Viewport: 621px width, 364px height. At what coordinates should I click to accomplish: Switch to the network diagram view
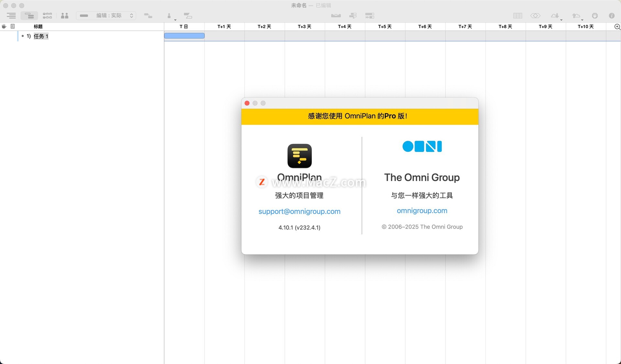(x=47, y=16)
